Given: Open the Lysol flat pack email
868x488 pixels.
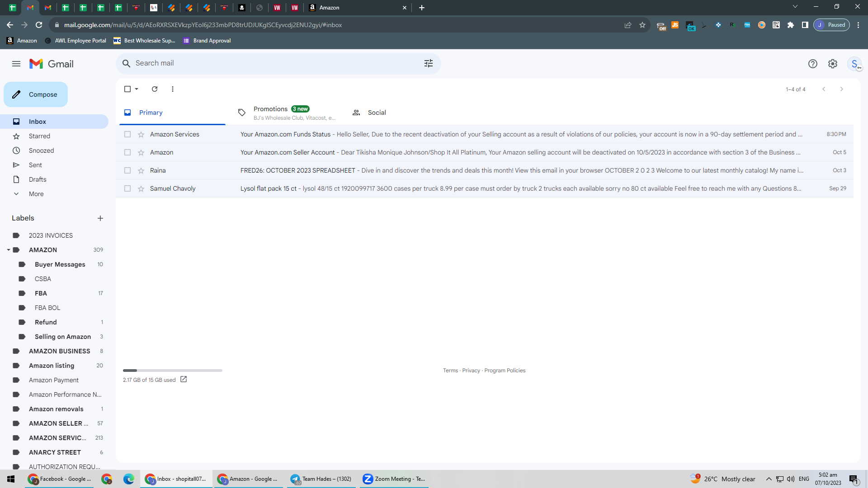Looking at the screenshot, I should [x=484, y=188].
